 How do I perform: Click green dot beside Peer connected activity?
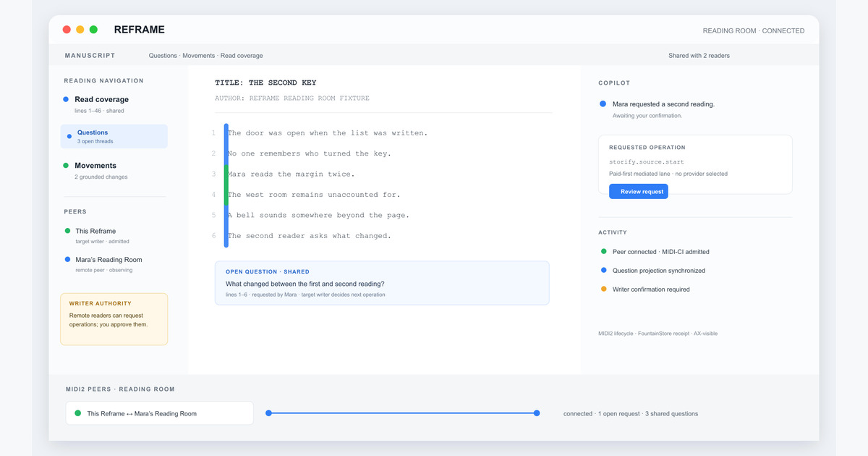click(x=604, y=252)
